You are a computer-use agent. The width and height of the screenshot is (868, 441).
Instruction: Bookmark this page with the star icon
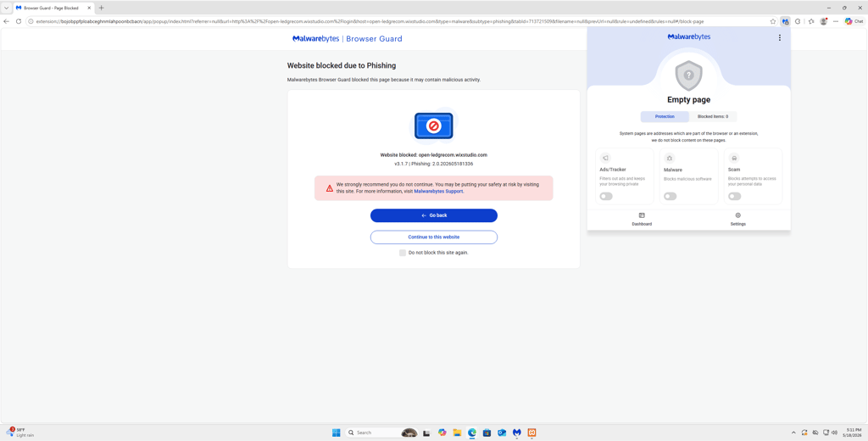pos(773,21)
